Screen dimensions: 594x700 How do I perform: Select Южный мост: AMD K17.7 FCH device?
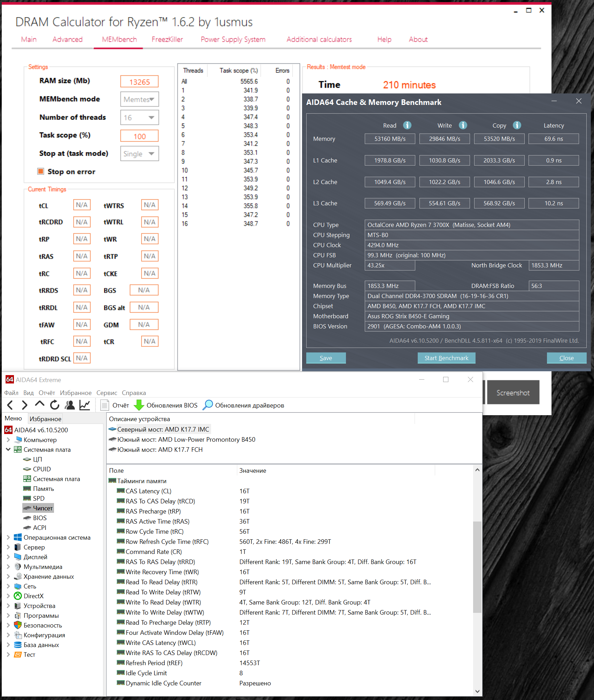pos(156,450)
